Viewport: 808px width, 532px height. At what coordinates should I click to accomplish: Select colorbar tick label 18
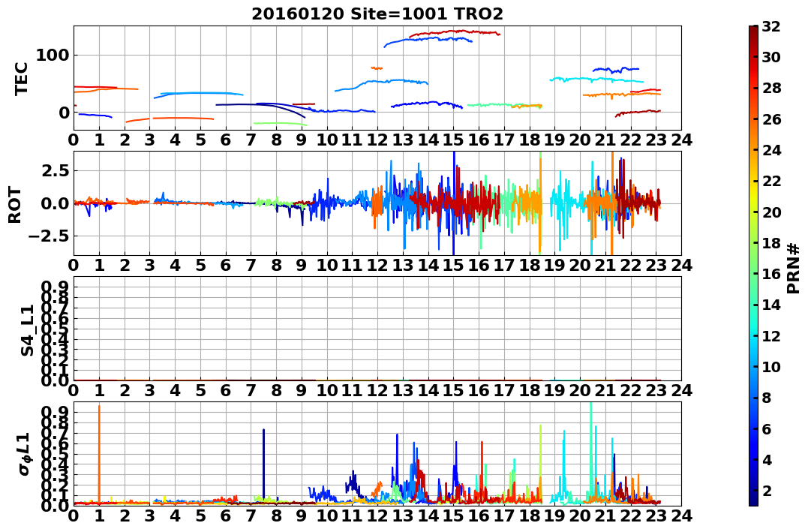(x=771, y=243)
